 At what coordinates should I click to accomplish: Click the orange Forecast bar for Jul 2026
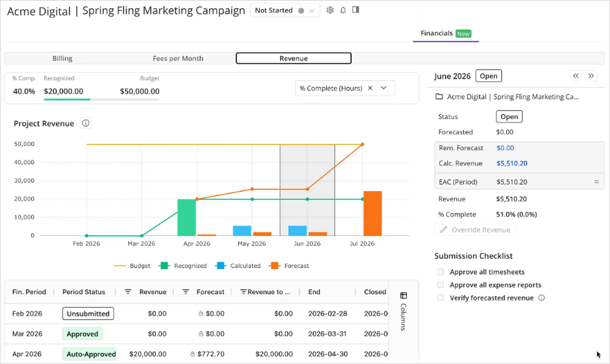[373, 214]
